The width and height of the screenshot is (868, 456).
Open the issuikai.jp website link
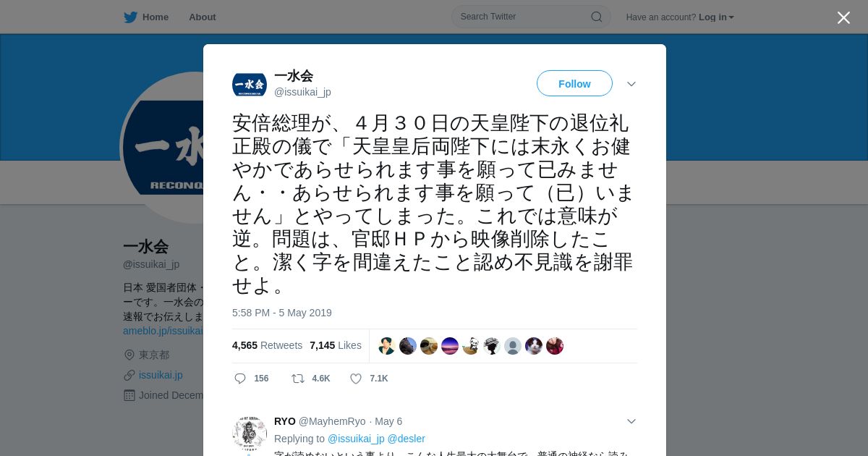pos(161,375)
